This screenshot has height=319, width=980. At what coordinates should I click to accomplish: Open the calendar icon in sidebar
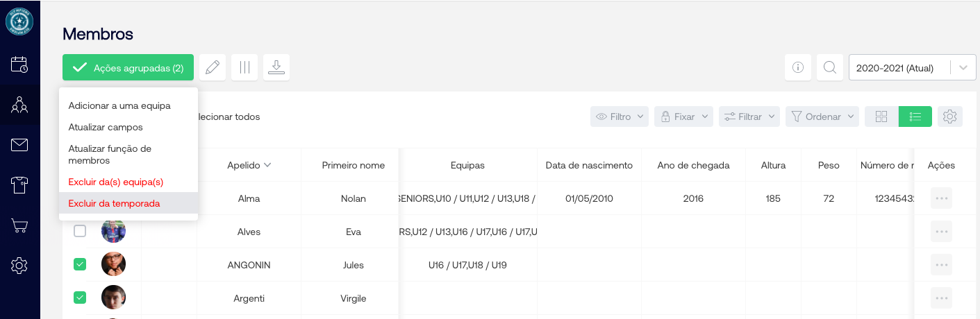[19, 64]
